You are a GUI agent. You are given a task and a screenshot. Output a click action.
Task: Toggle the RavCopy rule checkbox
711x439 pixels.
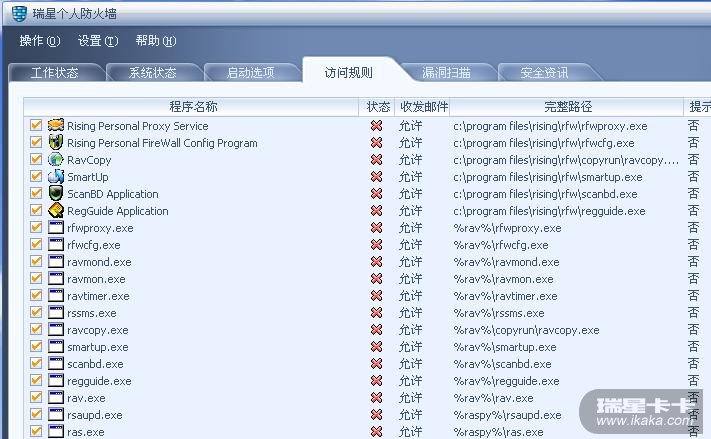pyautogui.click(x=36, y=159)
